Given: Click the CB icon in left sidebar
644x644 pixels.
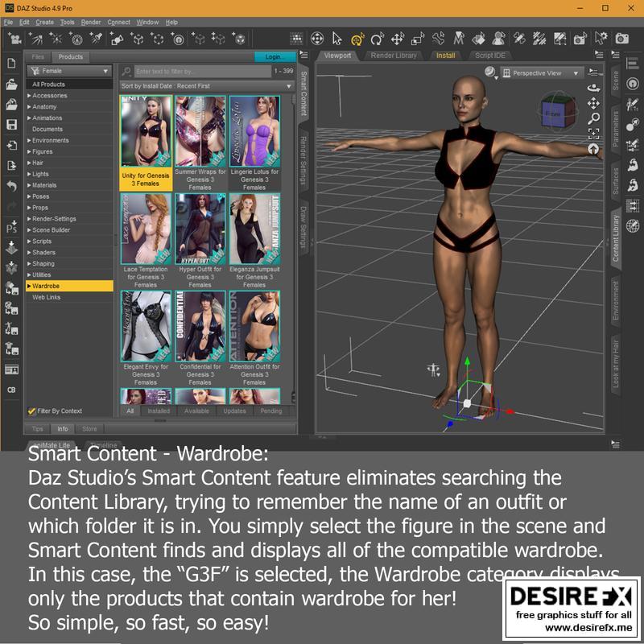Looking at the screenshot, I should click(x=11, y=390).
